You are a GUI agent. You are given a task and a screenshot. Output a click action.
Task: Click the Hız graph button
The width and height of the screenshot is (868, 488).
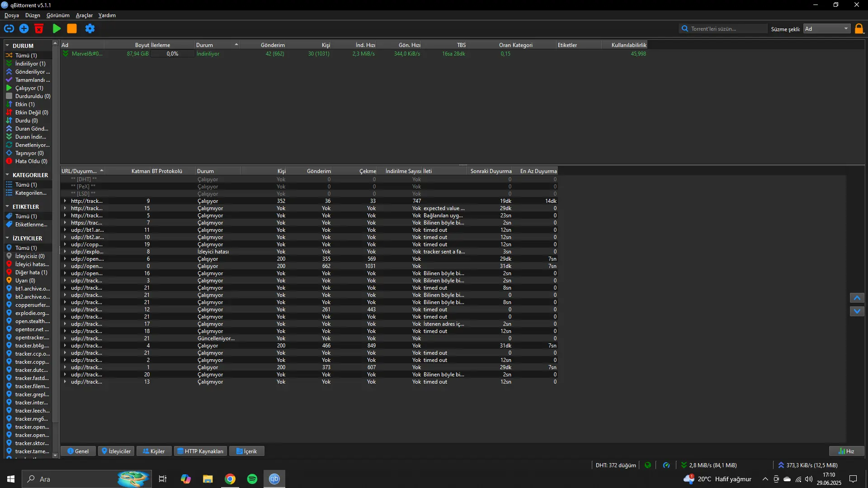[x=846, y=451]
